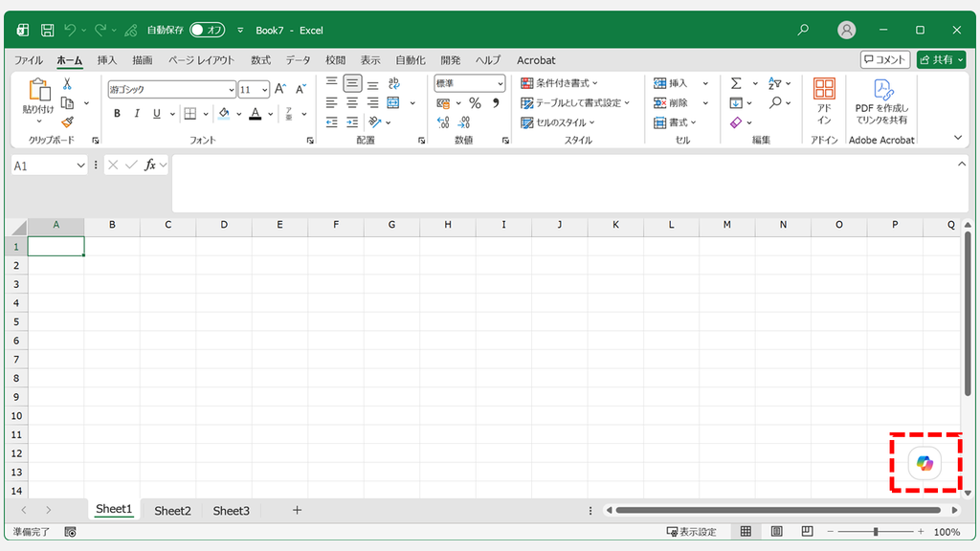The width and height of the screenshot is (980, 551).
Task: Click the search magnifier in title bar
Action: tap(803, 30)
